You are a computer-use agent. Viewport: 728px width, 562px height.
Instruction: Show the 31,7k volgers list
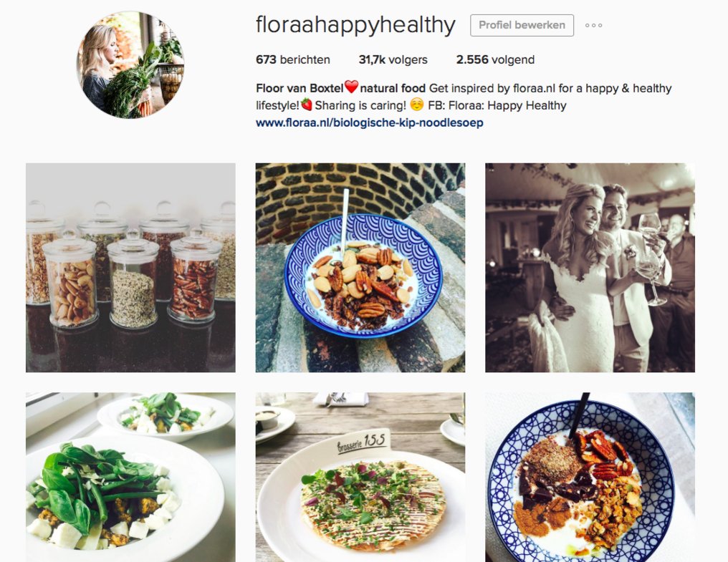pos(393,60)
